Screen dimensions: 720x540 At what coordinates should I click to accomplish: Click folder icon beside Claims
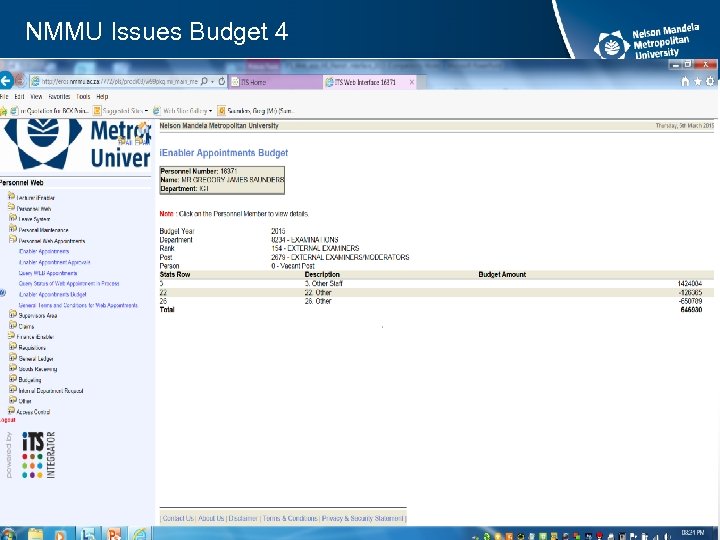point(13,325)
